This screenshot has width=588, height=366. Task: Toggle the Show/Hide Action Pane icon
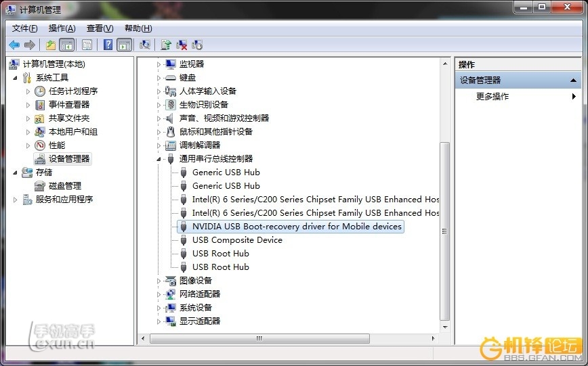125,45
